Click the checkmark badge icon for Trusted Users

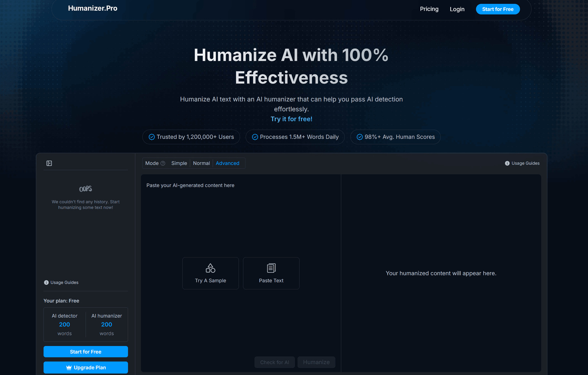151,137
